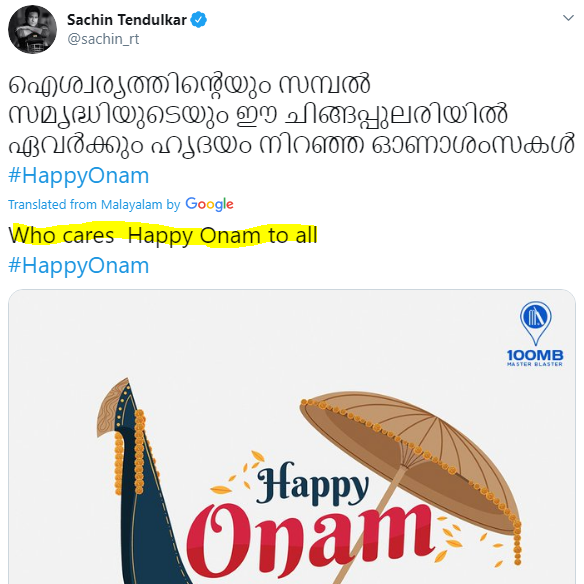Viewport: 584px width, 584px height.
Task: Click the blue verified badge
Action: point(199,20)
